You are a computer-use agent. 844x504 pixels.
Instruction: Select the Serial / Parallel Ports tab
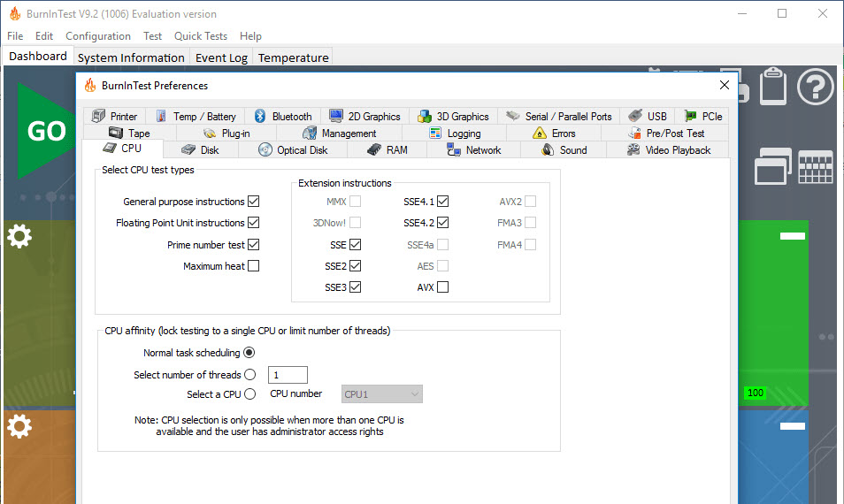559,116
